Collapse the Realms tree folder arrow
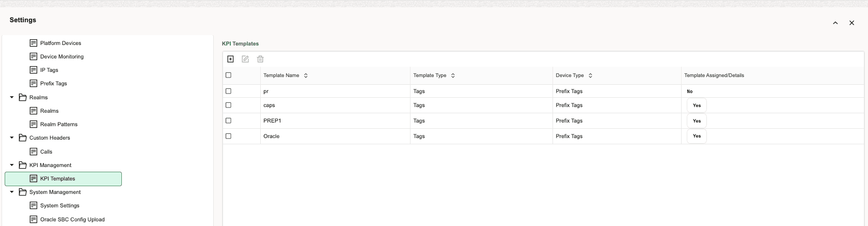The width and height of the screenshot is (868, 226). [x=12, y=97]
